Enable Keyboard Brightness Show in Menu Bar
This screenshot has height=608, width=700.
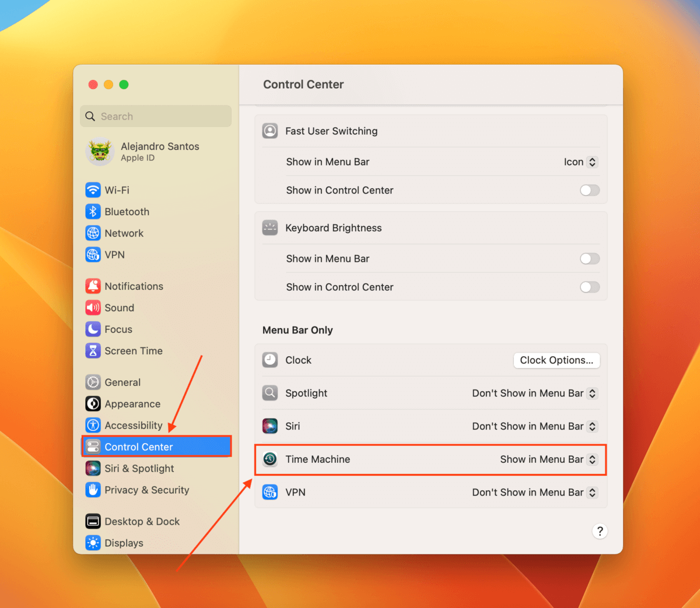pos(589,259)
